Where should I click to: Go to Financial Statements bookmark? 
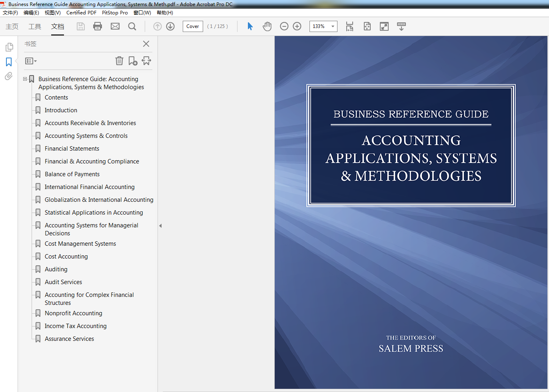coord(72,149)
